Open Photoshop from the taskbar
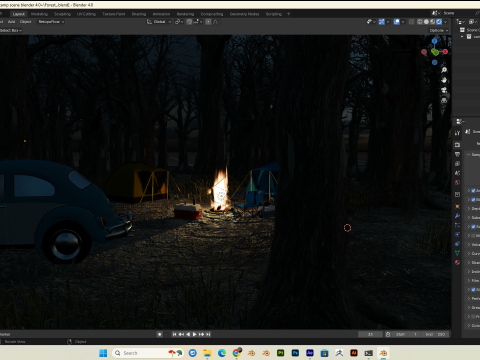The width and height of the screenshot is (480, 360). pos(295,353)
